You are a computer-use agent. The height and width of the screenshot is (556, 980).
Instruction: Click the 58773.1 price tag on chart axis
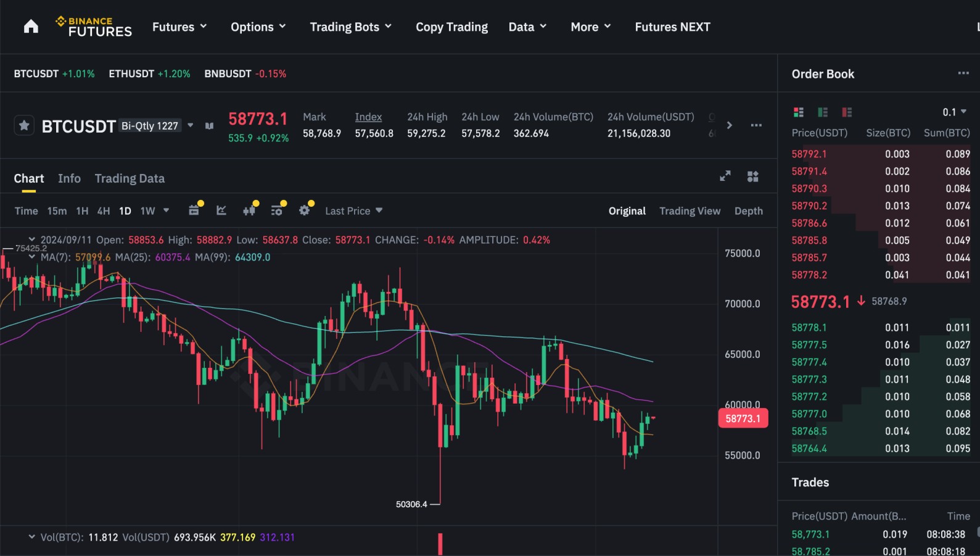(743, 418)
